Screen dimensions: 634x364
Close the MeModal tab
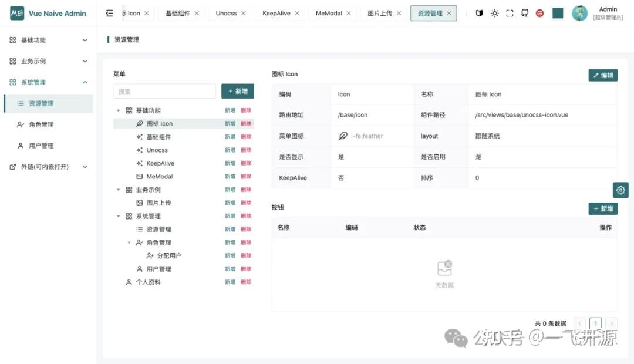pos(349,14)
